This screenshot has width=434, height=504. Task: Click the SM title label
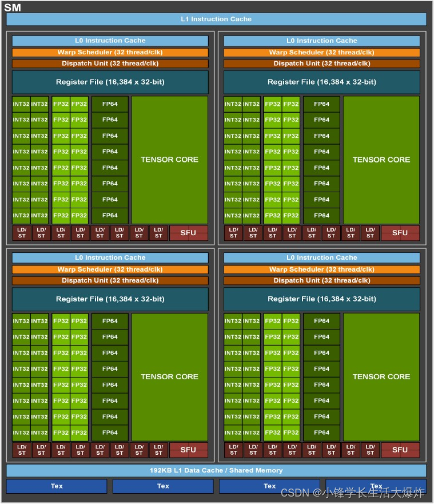click(x=13, y=7)
